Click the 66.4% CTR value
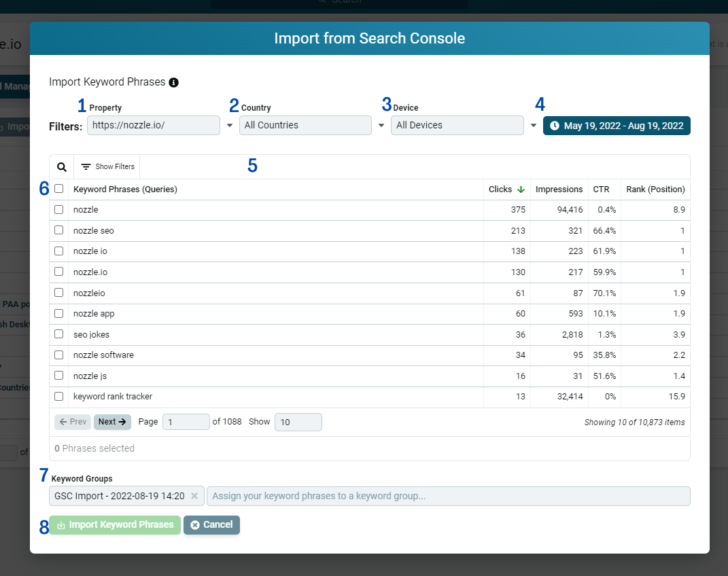This screenshot has width=728, height=576. pos(604,230)
